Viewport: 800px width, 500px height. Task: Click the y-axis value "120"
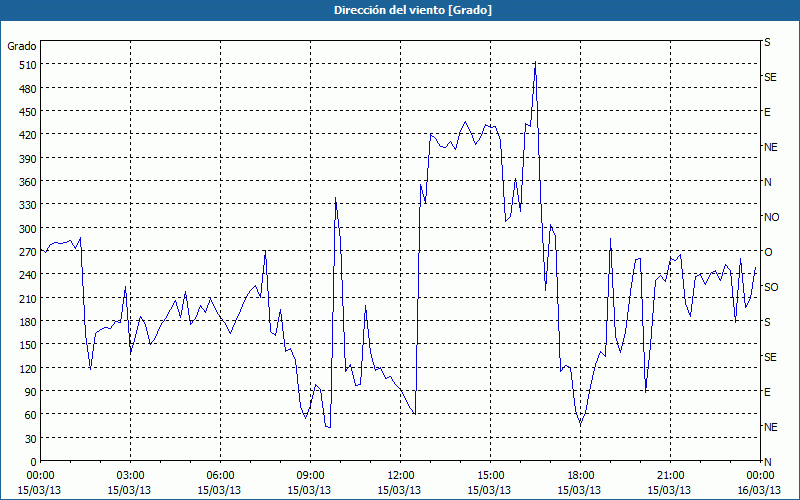pyautogui.click(x=28, y=368)
